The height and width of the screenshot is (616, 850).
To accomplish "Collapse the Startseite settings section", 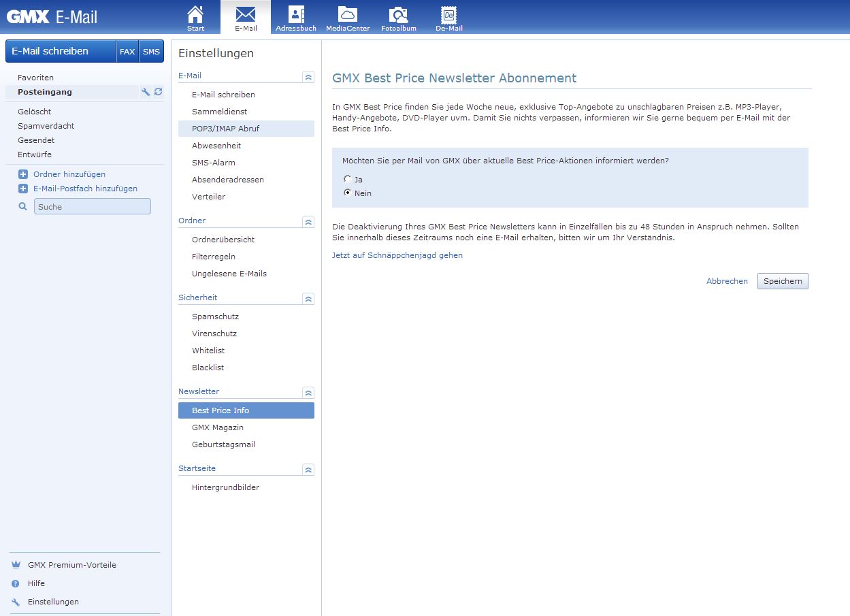I will click(x=308, y=470).
